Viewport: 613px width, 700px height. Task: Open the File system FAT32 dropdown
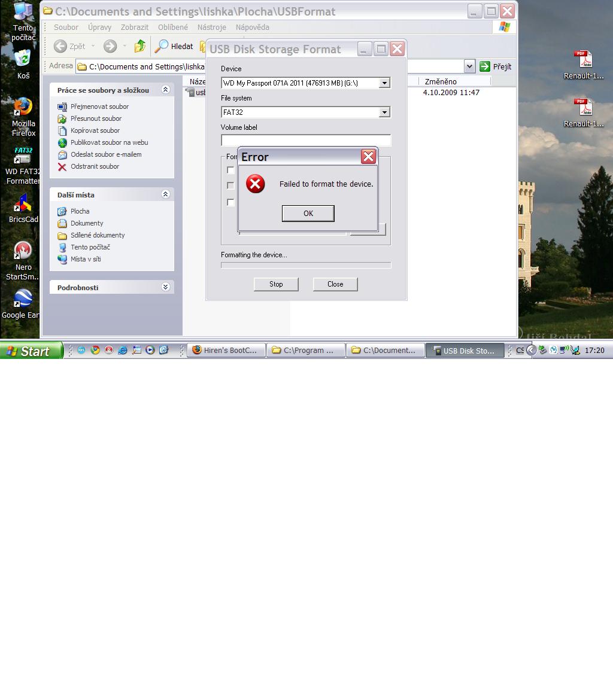pos(384,112)
